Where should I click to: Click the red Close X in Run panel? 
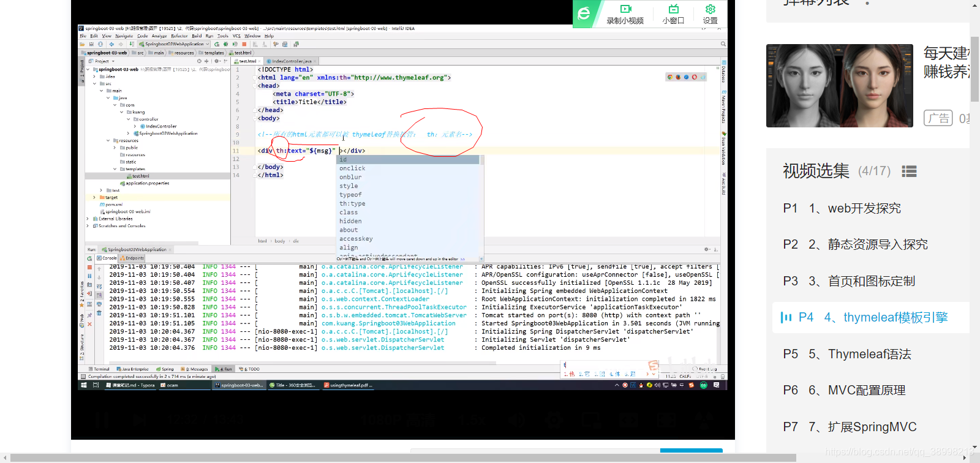89,324
